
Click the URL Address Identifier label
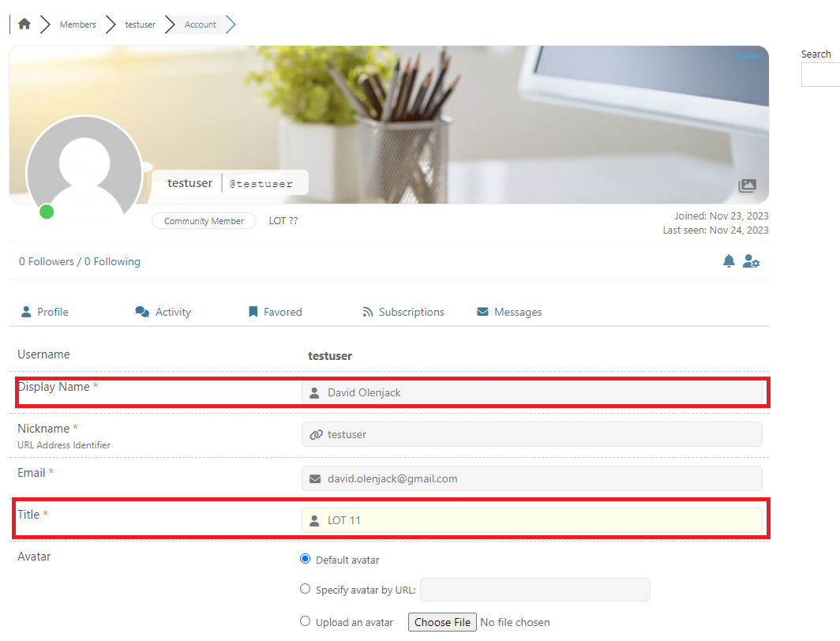tap(64, 445)
